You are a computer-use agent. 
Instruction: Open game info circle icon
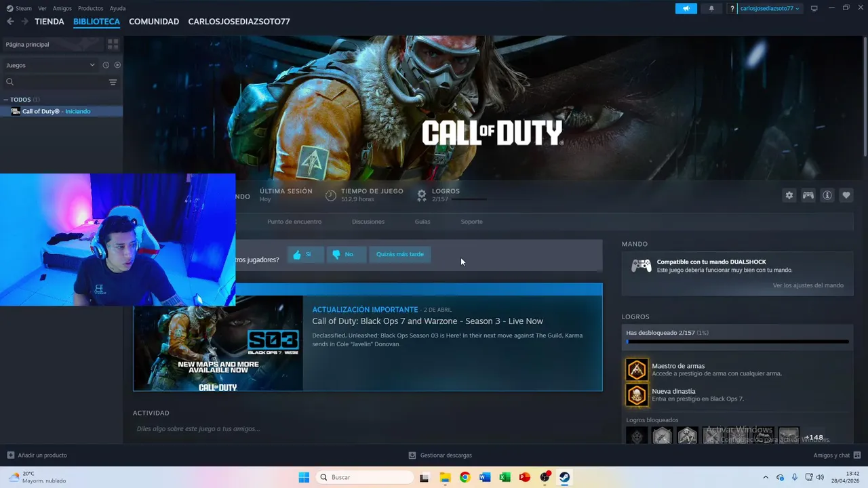click(x=827, y=195)
